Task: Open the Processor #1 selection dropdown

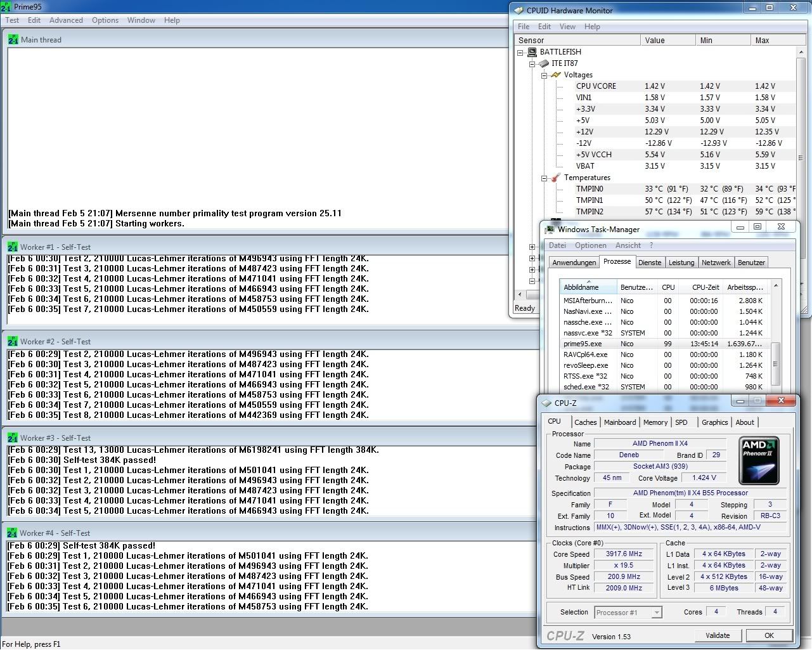Action: point(657,612)
